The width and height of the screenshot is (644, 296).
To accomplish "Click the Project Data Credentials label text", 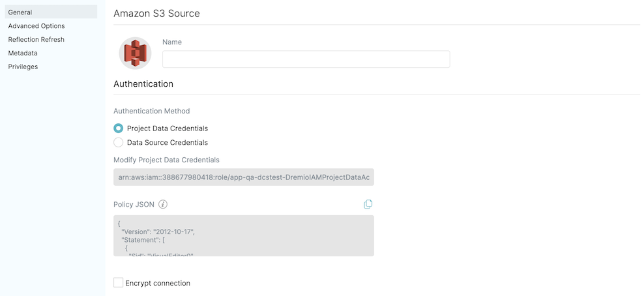I will point(168,128).
